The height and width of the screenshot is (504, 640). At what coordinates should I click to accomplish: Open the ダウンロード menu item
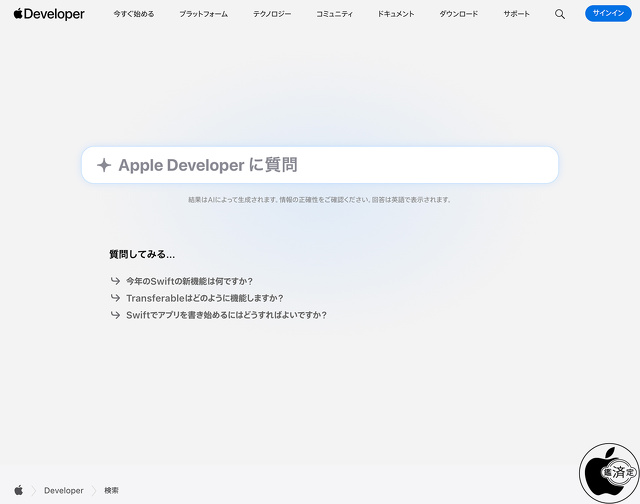tap(458, 14)
